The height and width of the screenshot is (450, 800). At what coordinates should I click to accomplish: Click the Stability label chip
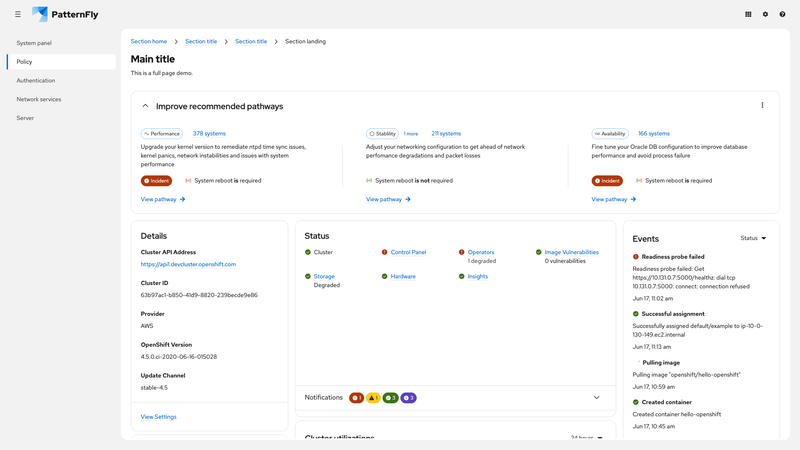[382, 134]
